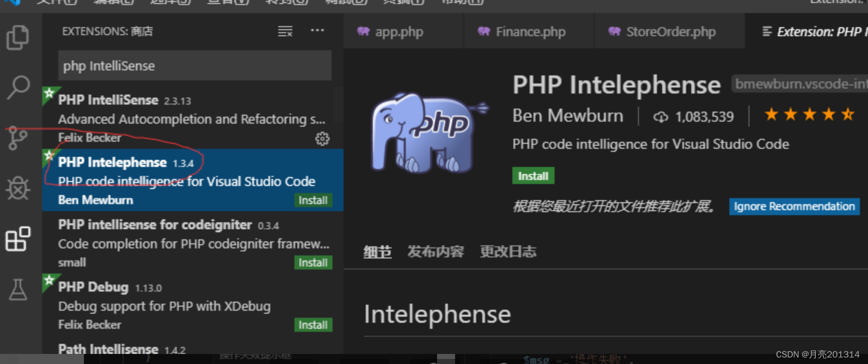The image size is (868, 364).
Task: Click the downloads cloud icon
Action: pos(661,117)
